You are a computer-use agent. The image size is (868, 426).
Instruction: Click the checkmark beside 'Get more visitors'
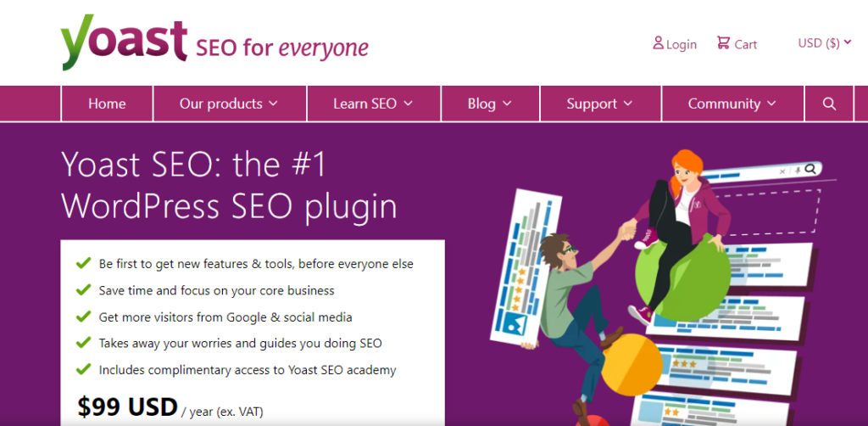(84, 316)
